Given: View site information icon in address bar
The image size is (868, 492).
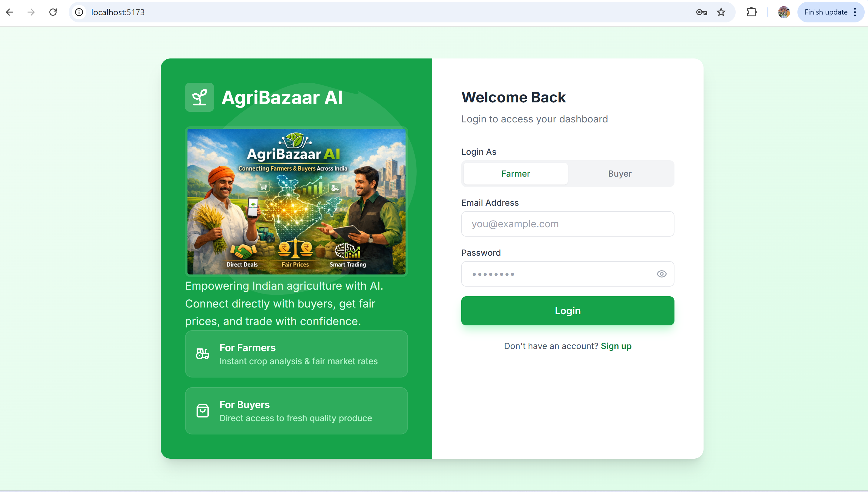Looking at the screenshot, I should (79, 12).
